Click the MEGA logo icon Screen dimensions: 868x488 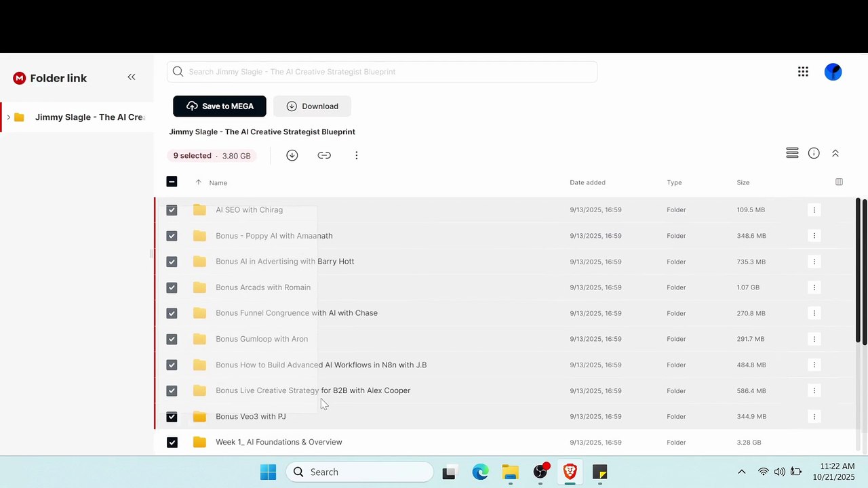pos(19,78)
